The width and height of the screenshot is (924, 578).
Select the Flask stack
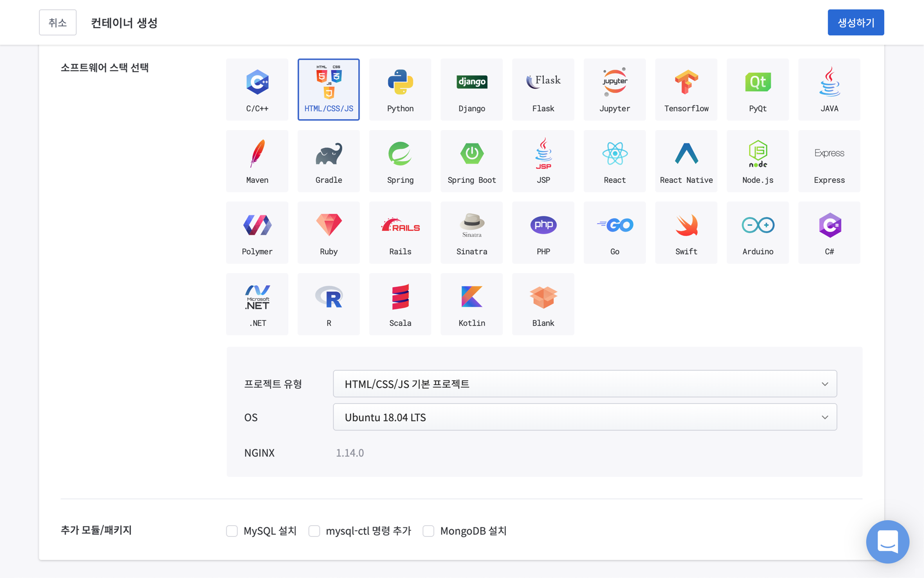(543, 89)
